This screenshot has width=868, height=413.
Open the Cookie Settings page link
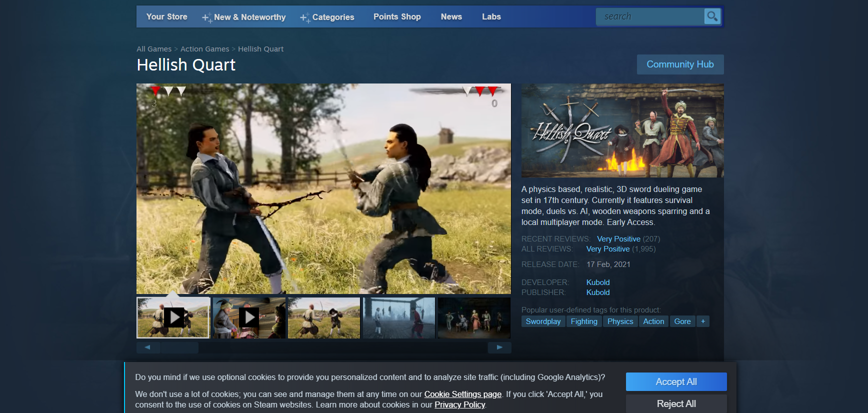pyautogui.click(x=463, y=394)
